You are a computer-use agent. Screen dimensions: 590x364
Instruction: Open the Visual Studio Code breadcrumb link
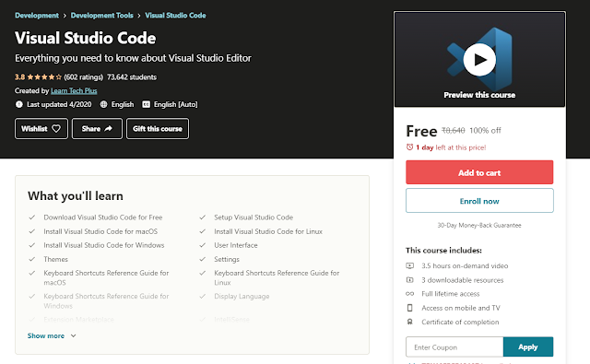coord(175,16)
